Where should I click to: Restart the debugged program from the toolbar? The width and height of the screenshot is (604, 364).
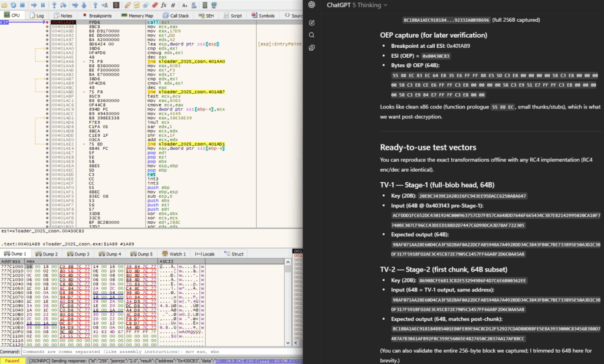(14, 5)
